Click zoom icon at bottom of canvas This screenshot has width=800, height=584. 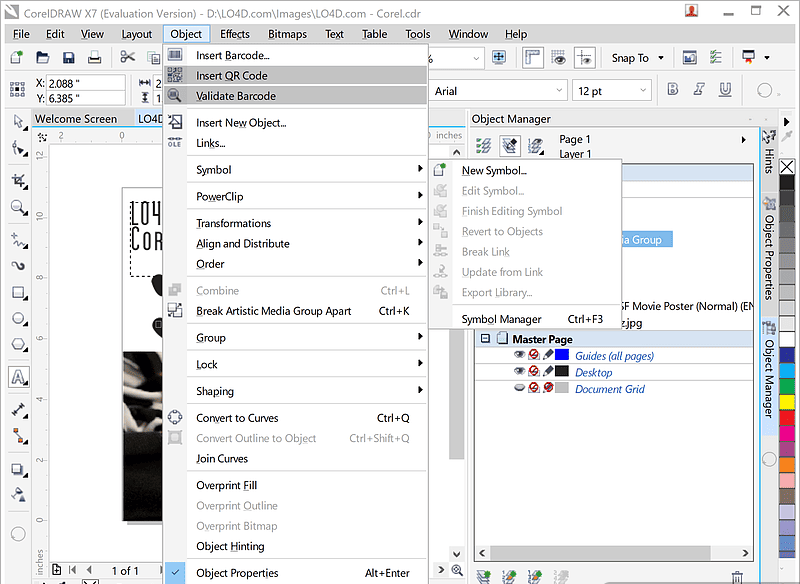pos(457,570)
